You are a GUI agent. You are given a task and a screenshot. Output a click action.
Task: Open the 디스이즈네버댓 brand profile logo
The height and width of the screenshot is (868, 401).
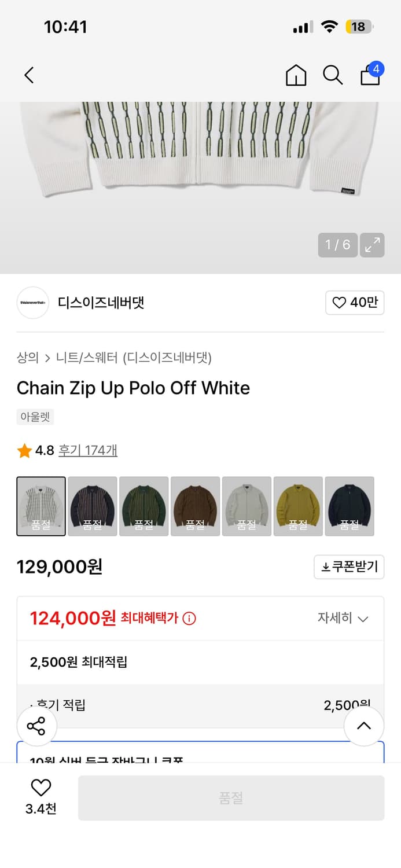(33, 302)
